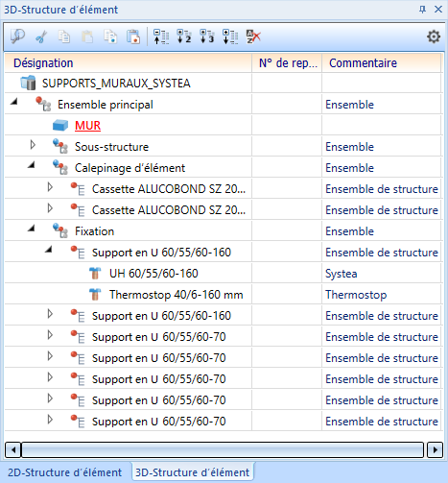Select the scissors cut icon
448x483 pixels.
click(41, 36)
